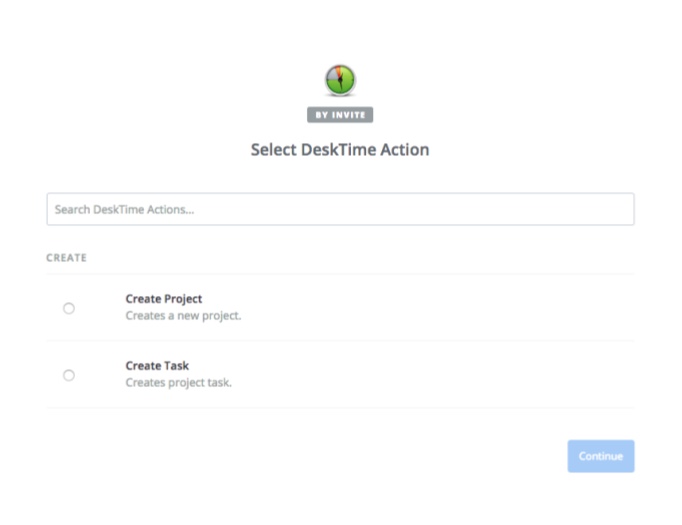Click the word DeskTime in the heading
The image size is (682, 525).
coord(338,150)
